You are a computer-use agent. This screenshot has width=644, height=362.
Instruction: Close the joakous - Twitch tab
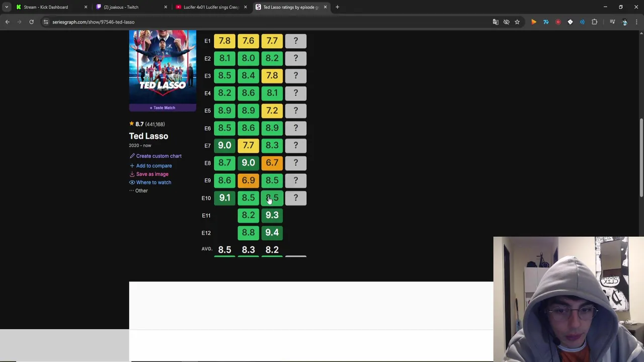click(166, 7)
